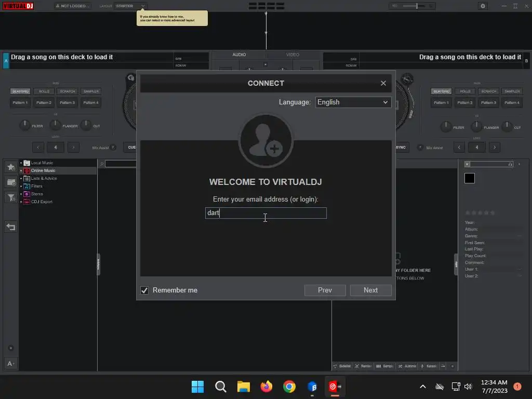This screenshot has width=532, height=399.
Task: Select the Online Music tree item
Action: tap(43, 170)
